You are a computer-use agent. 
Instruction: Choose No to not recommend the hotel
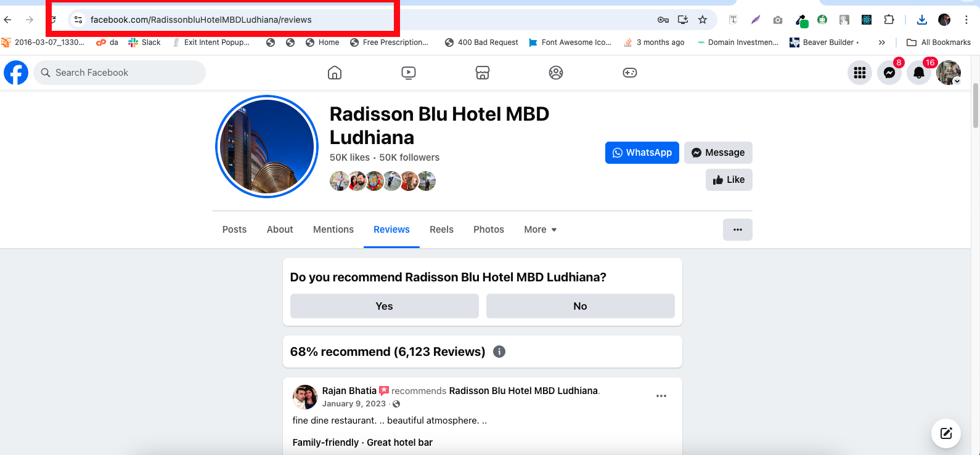[580, 306]
